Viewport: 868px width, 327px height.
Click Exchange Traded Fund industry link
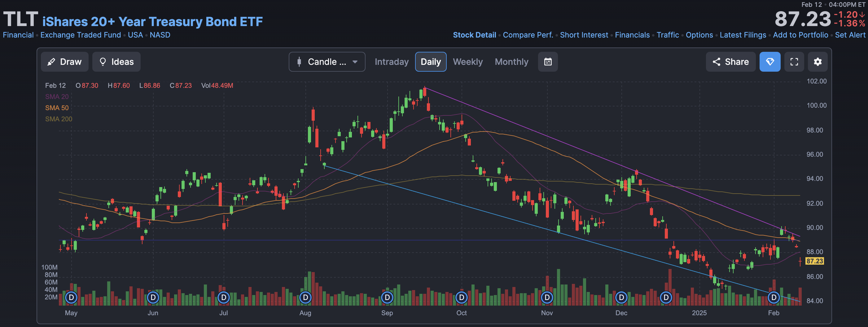click(81, 35)
